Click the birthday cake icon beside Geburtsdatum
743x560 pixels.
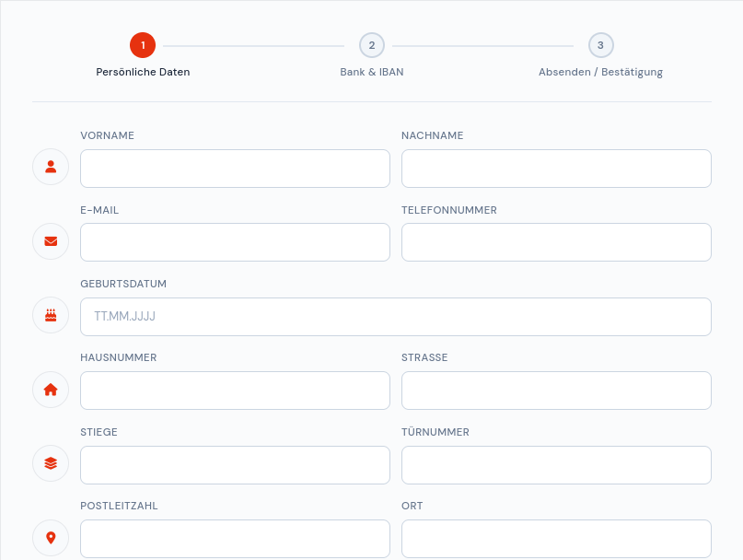51,315
